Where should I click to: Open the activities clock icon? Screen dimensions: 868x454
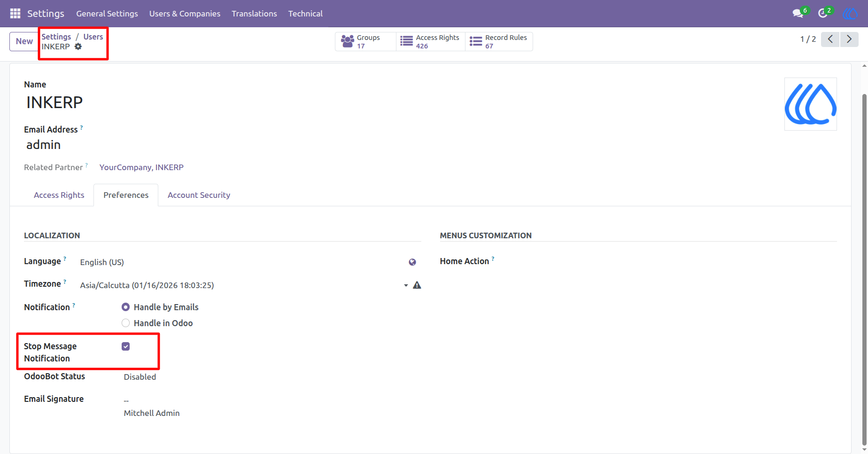pos(822,14)
